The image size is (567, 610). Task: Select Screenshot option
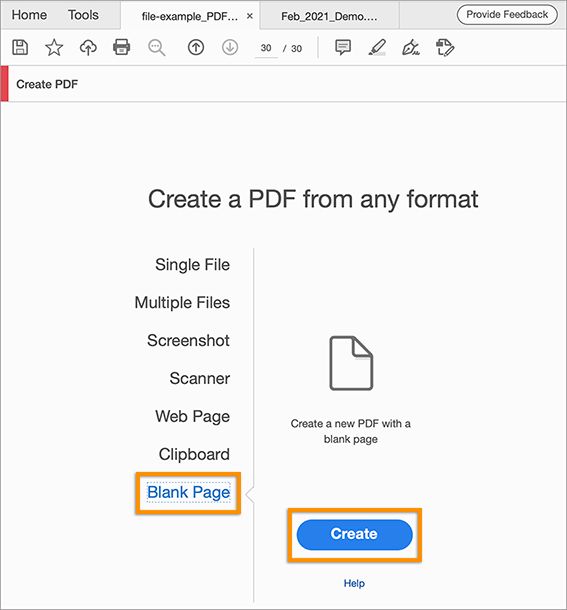tap(188, 340)
